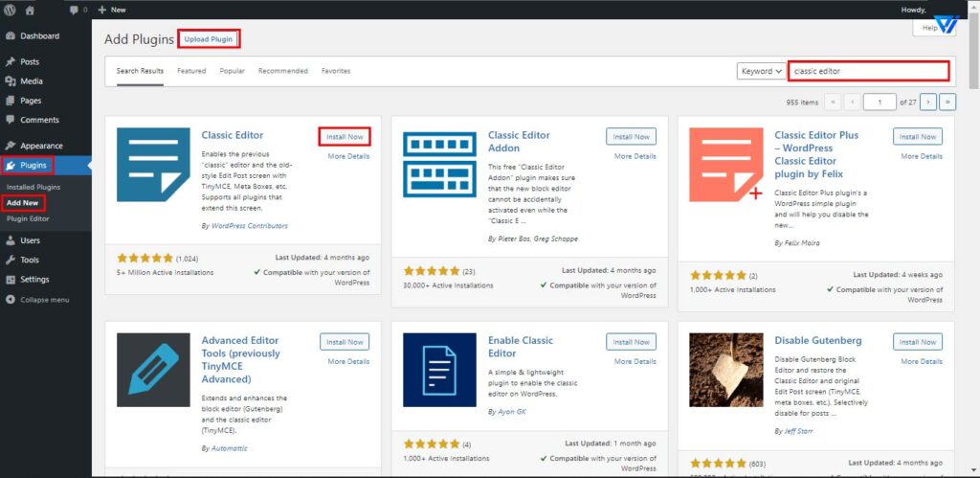Click Advanced Editor Tools pencil icon
The width and height of the screenshot is (980, 478).
click(x=153, y=370)
